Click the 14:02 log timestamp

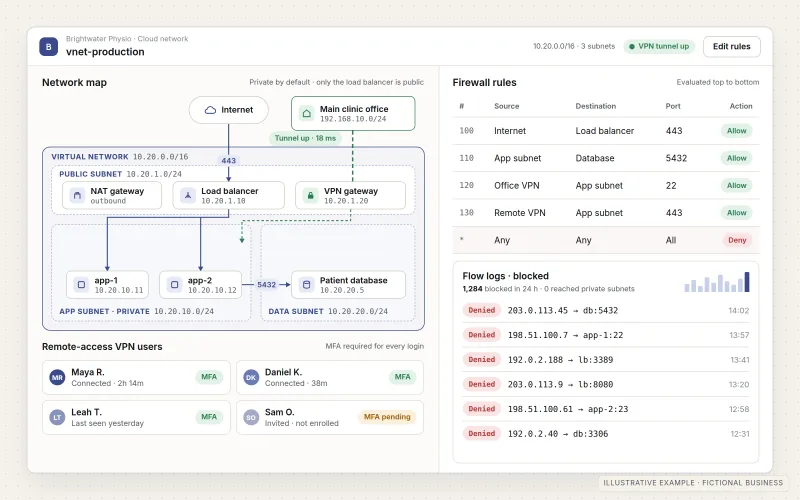[x=739, y=310]
